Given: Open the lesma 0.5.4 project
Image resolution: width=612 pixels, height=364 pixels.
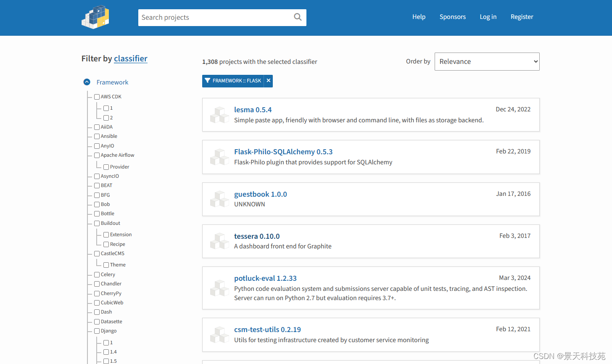Looking at the screenshot, I should pyautogui.click(x=253, y=110).
